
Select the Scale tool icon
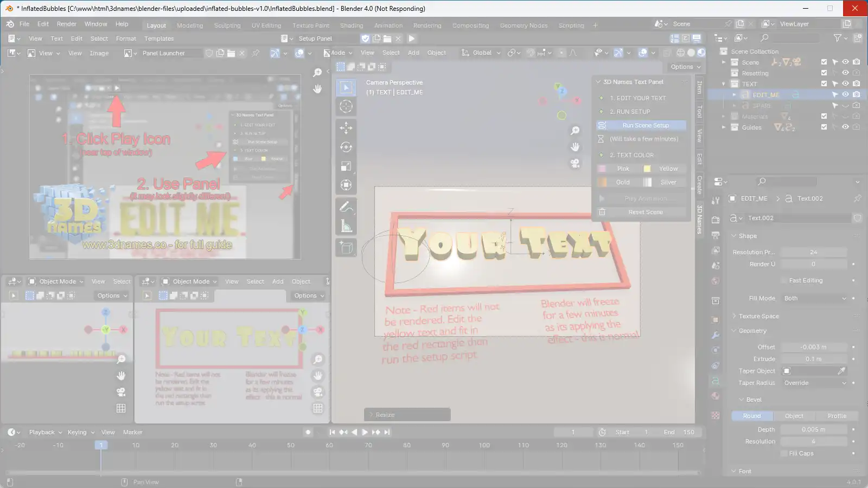point(346,166)
